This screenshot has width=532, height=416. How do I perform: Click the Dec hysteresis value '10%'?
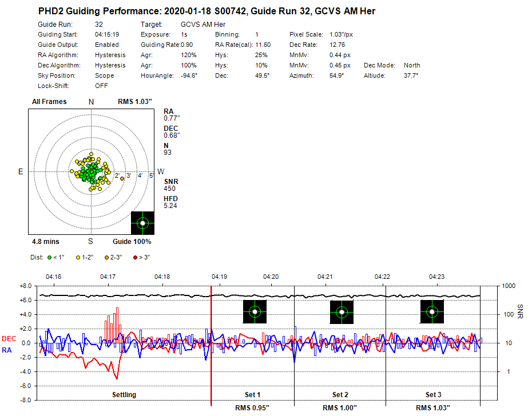261,65
